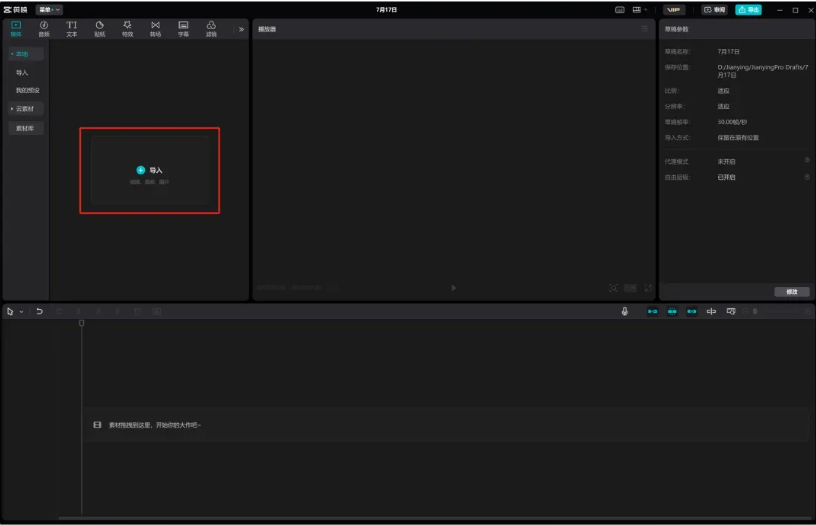
Task: Click the undo arrow in timeline toolbar
Action: tap(40, 311)
